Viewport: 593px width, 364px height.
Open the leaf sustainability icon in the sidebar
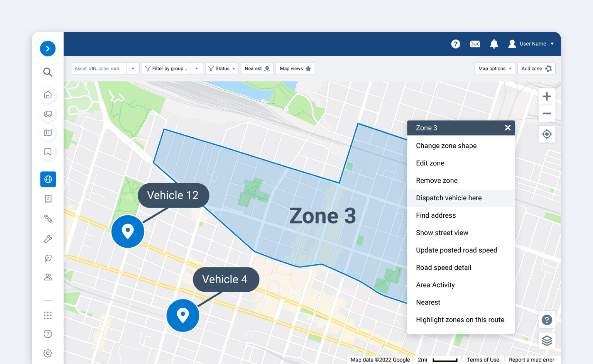(48, 258)
